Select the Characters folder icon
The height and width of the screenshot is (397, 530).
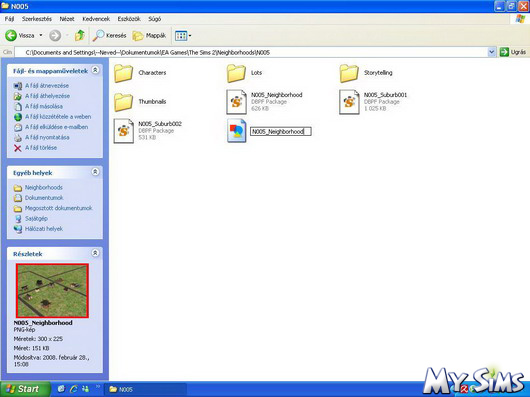tap(123, 73)
